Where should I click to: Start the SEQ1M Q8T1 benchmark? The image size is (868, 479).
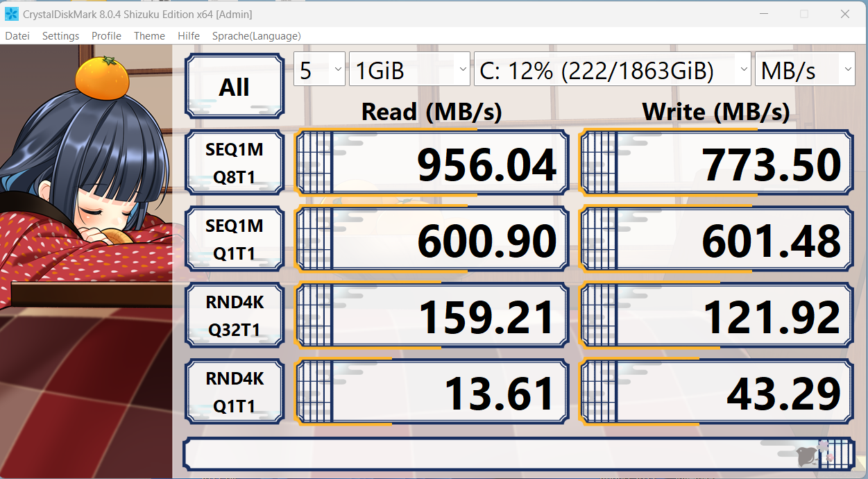(234, 162)
